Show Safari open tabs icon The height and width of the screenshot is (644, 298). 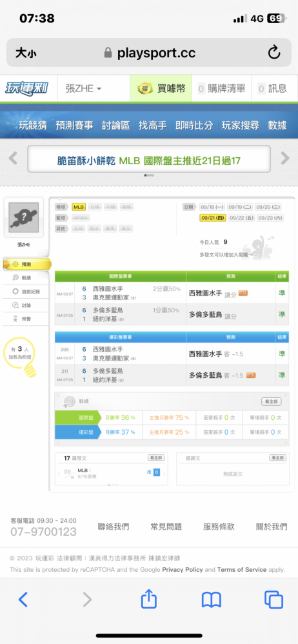[273, 600]
